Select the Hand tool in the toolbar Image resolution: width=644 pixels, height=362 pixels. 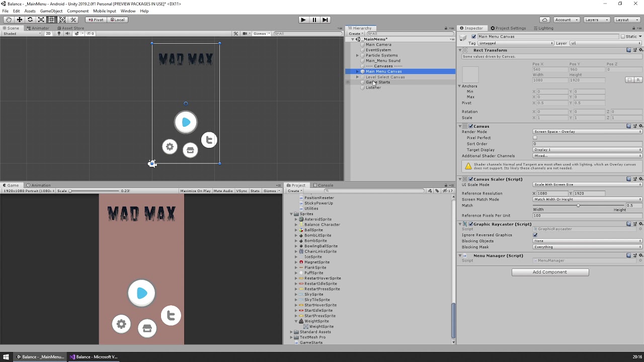coord(9,20)
